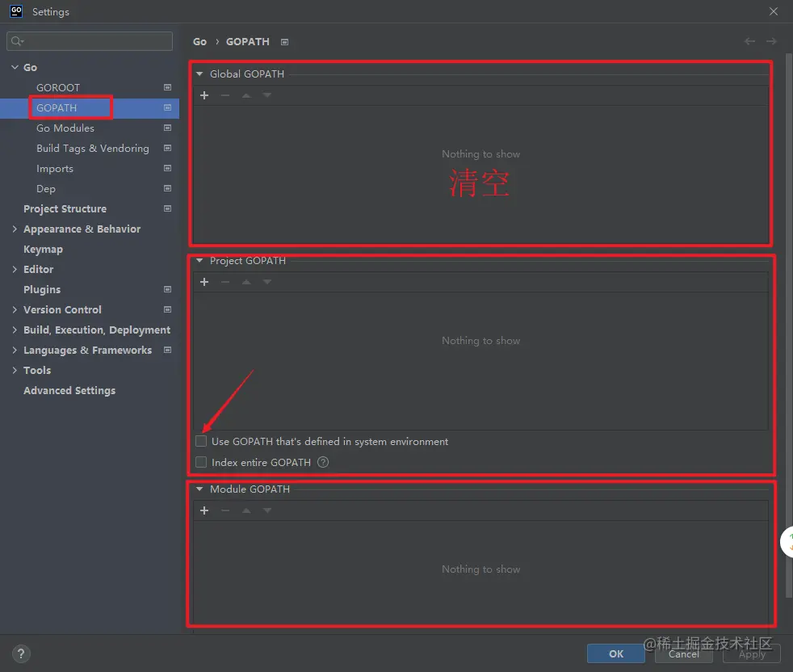Add a path to Module GOPATH
This screenshot has width=793, height=672.
tap(204, 510)
